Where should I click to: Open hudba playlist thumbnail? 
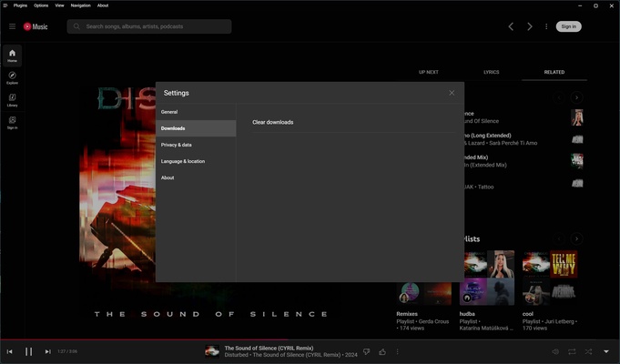pos(487,278)
